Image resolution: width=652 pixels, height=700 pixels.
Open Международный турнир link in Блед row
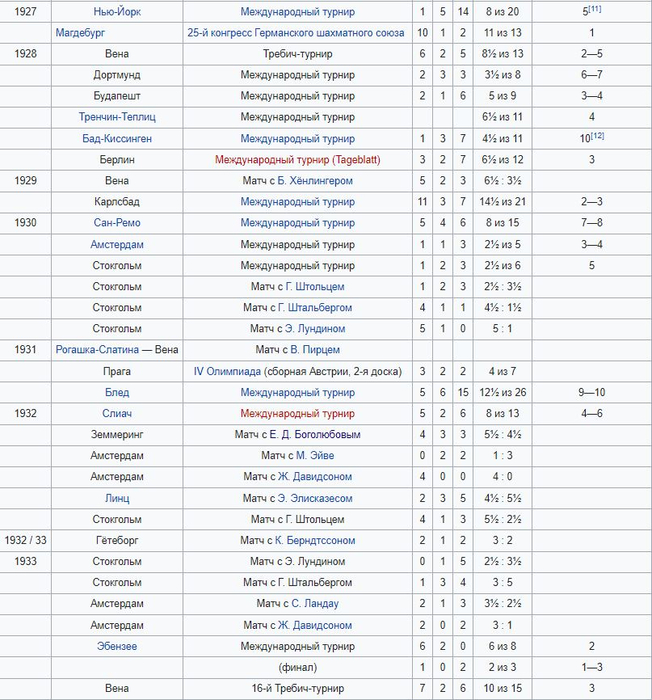click(x=297, y=392)
